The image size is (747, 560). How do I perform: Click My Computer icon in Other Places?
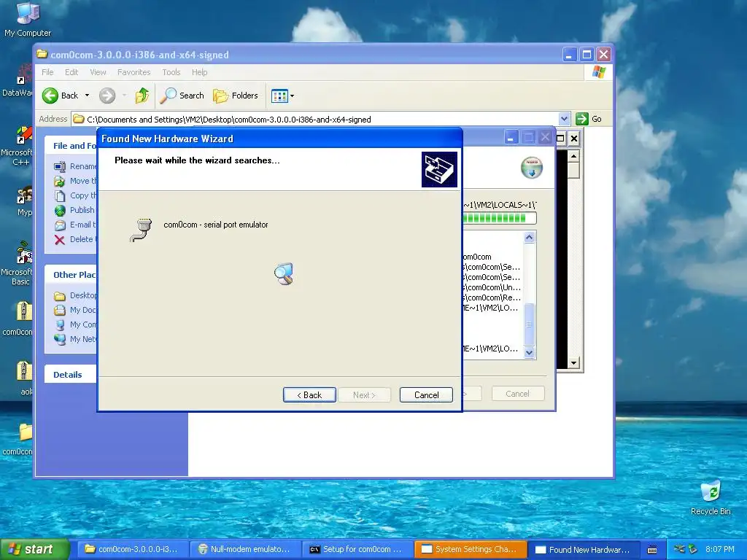60,324
